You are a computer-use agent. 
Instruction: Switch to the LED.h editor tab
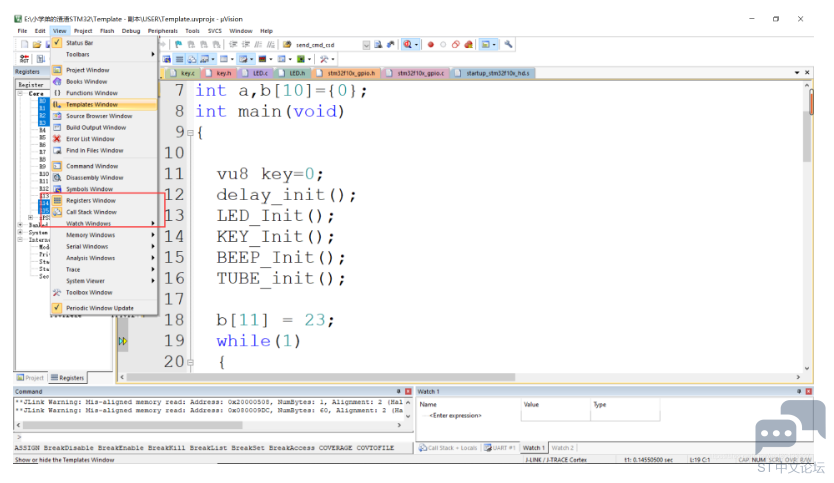coord(292,73)
